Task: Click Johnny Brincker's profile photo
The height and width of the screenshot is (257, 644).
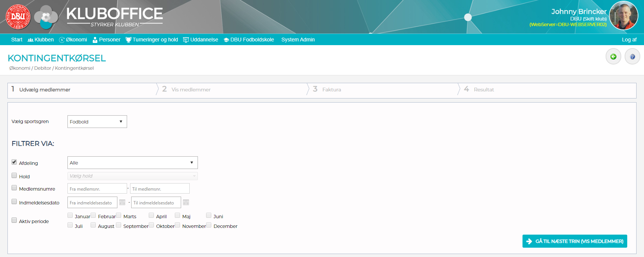Action: click(x=624, y=16)
